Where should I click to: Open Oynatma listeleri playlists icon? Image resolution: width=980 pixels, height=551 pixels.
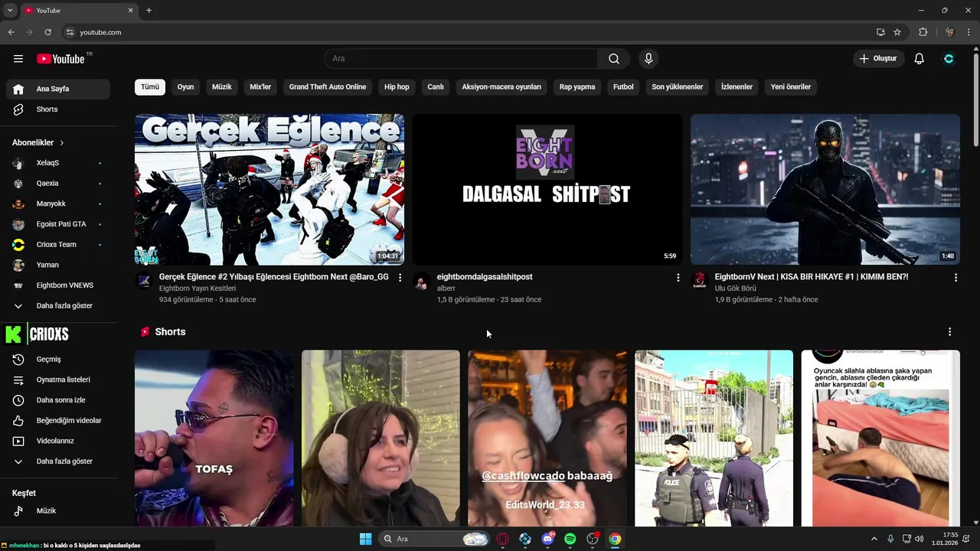point(18,380)
